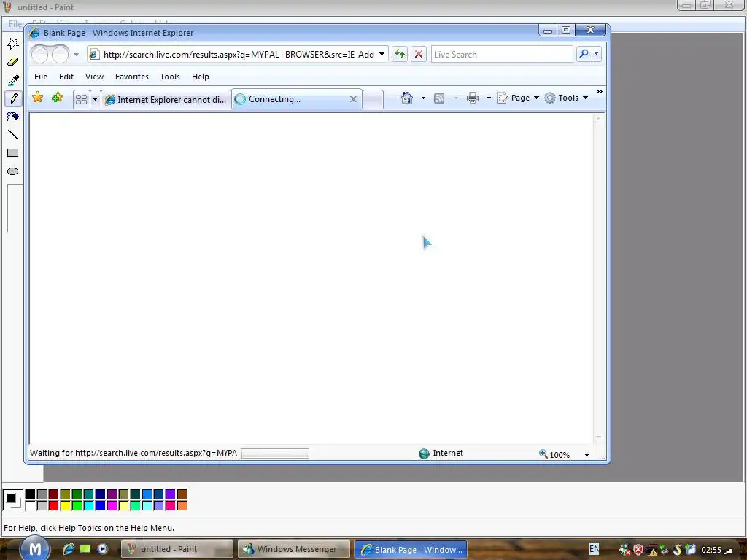Image resolution: width=747 pixels, height=560 pixels.
Task: Open the Favorites Center star icon
Action: [38, 98]
